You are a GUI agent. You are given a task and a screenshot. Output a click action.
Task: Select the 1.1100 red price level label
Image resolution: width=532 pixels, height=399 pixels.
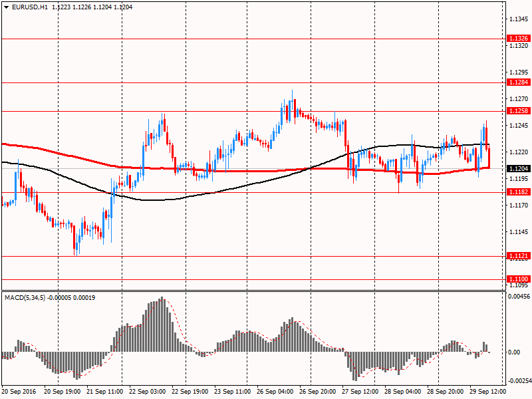point(519,279)
